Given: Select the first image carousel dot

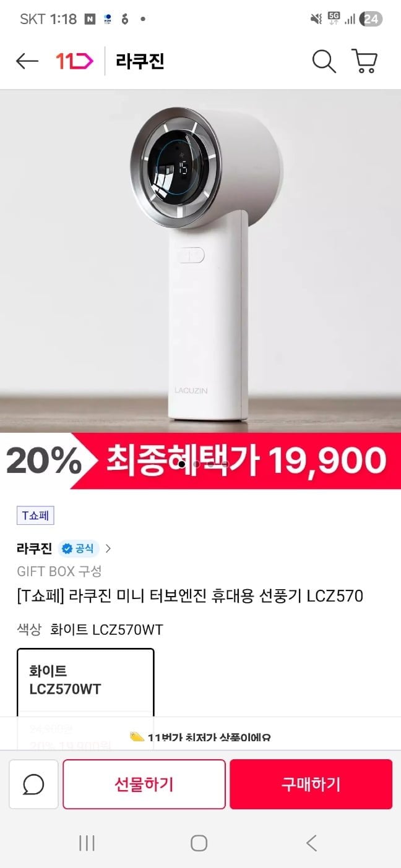Looking at the screenshot, I should pos(182,463).
